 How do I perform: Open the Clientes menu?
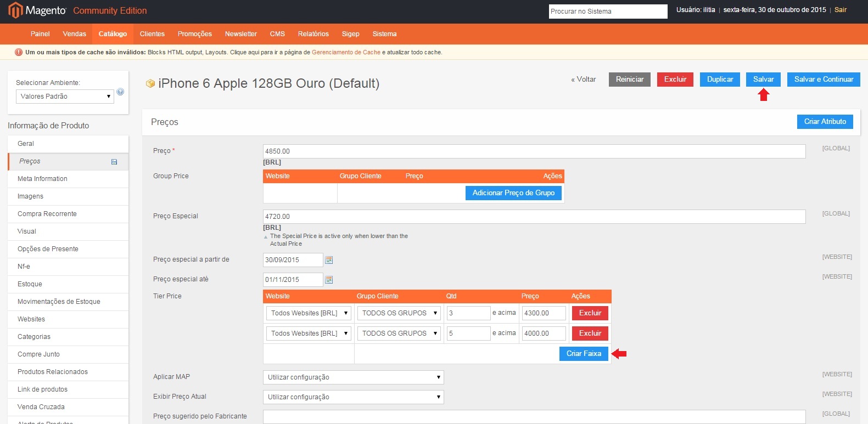pos(152,34)
